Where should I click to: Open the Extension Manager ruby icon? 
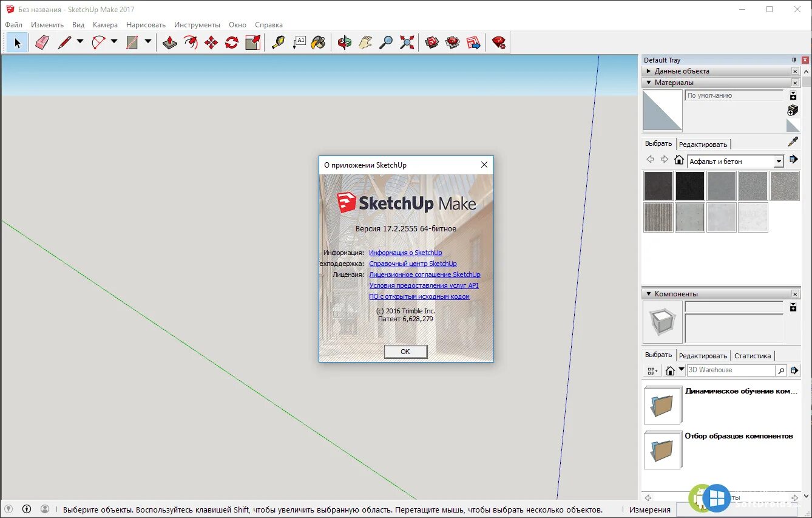tap(499, 43)
